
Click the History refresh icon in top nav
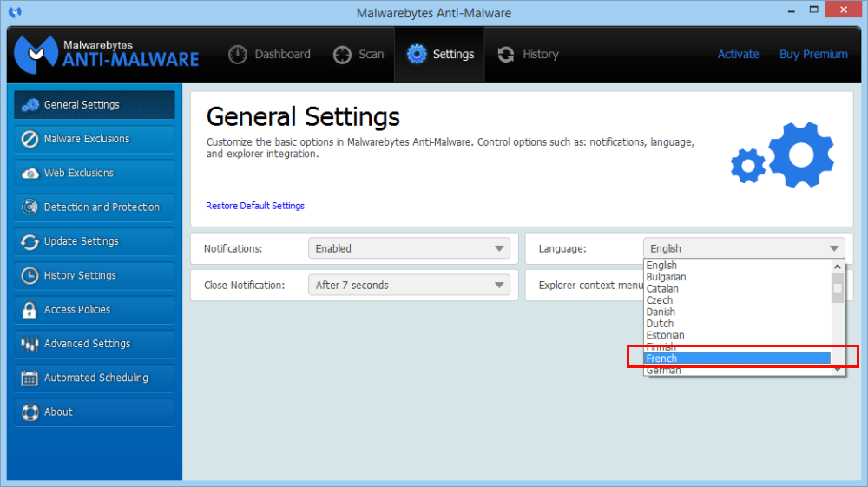tap(506, 54)
